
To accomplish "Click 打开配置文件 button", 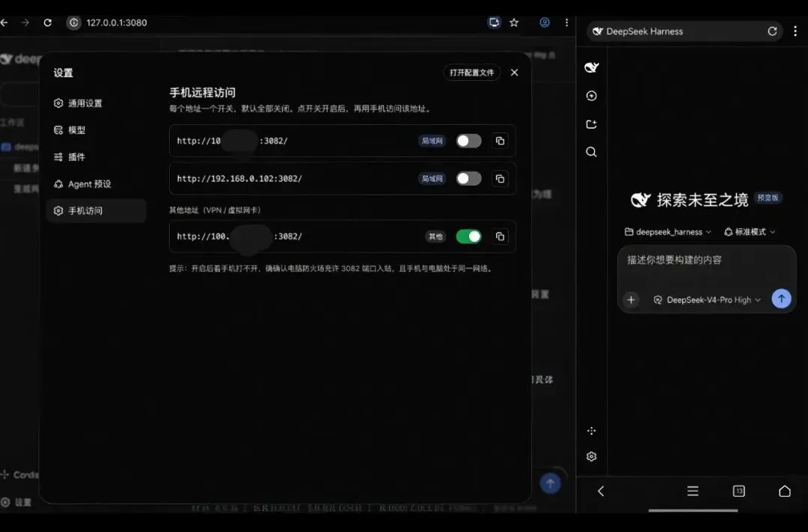I will tap(471, 73).
